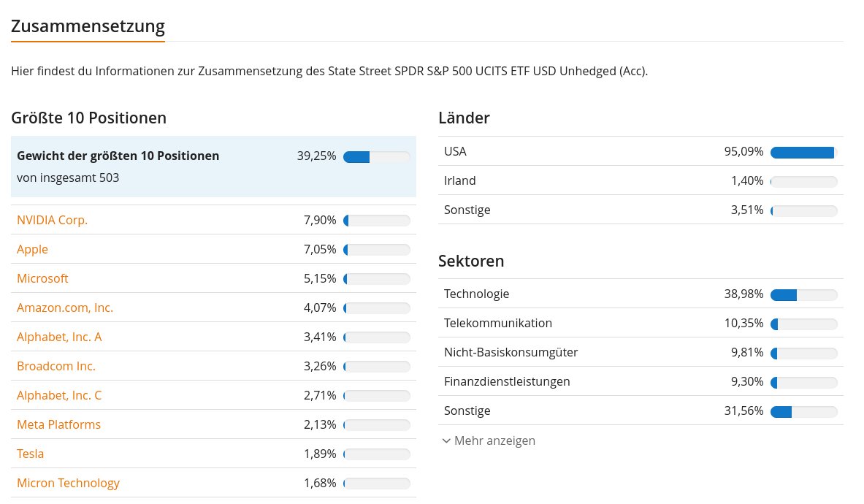Screen dimensions: 864x504
Task: Open the Alphabet, Inc. C link
Action: 59,395
